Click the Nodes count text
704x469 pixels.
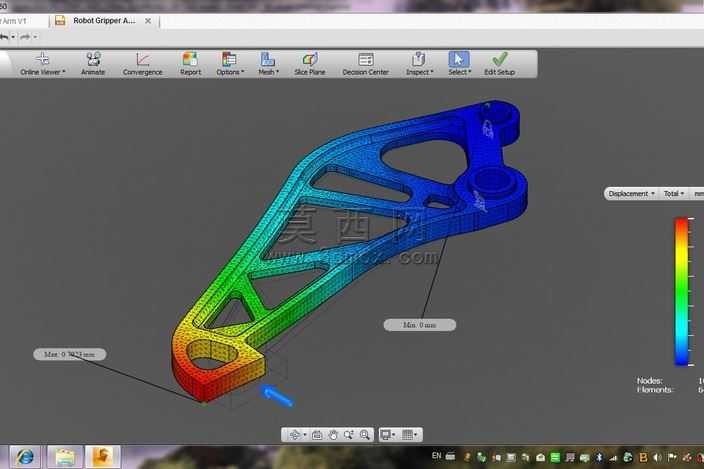tap(649, 381)
